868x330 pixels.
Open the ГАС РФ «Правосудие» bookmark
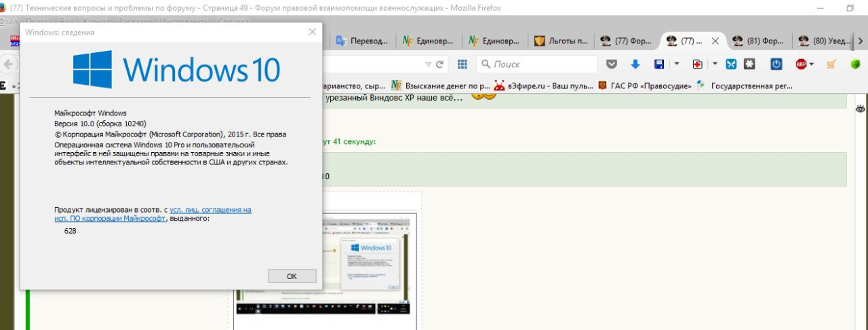pyautogui.click(x=644, y=86)
